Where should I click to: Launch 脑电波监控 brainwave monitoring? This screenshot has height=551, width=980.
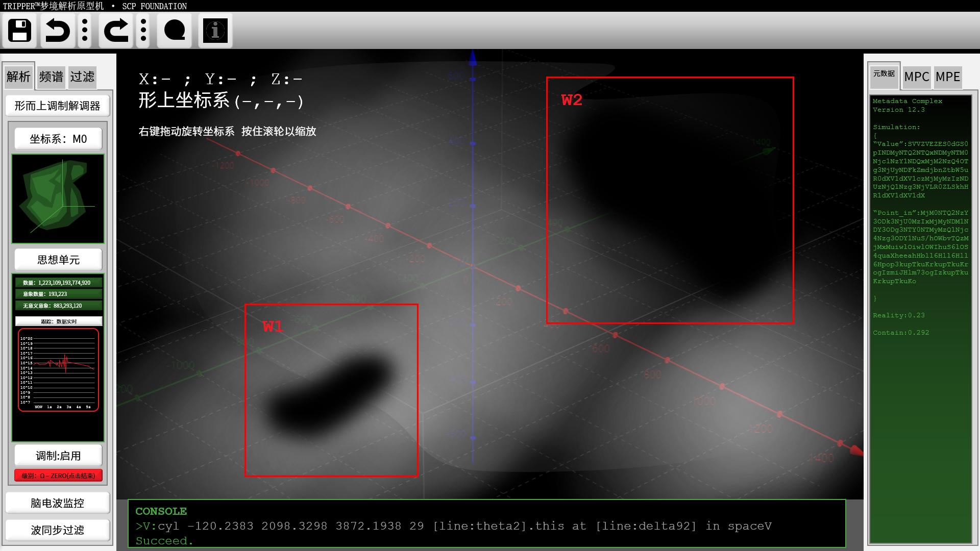coord(57,503)
